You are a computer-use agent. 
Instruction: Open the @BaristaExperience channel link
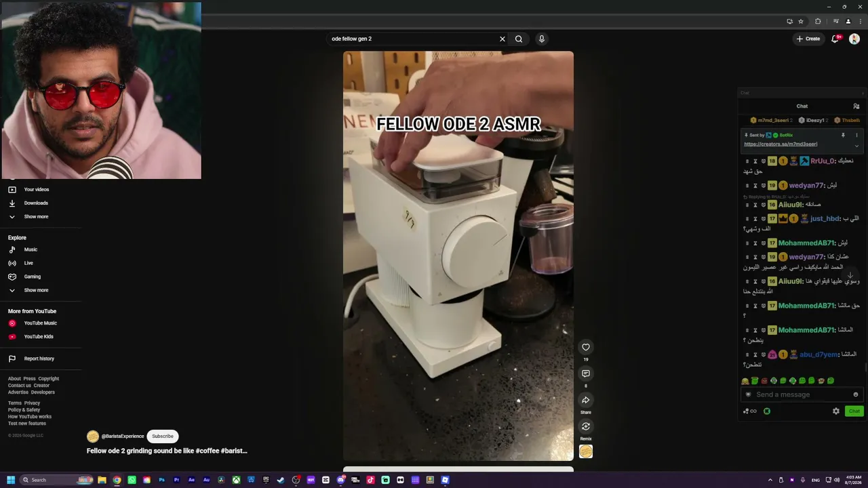coord(123,436)
